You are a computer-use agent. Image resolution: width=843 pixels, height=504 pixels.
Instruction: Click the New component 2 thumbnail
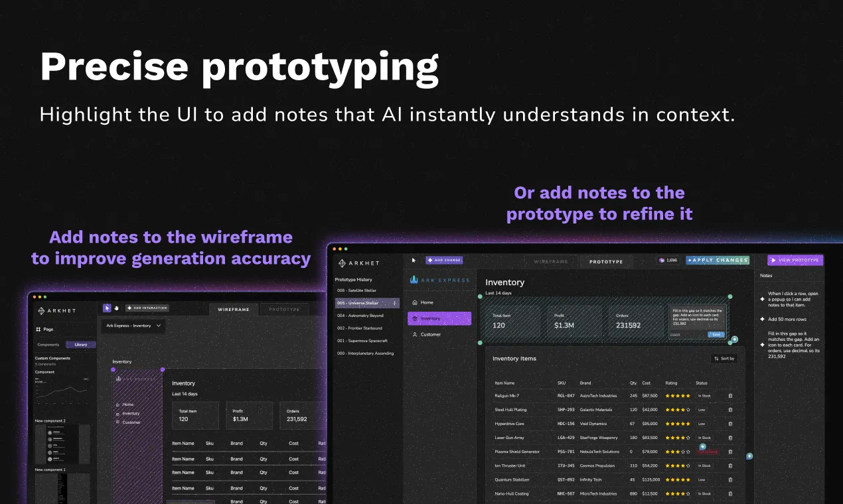[62, 444]
